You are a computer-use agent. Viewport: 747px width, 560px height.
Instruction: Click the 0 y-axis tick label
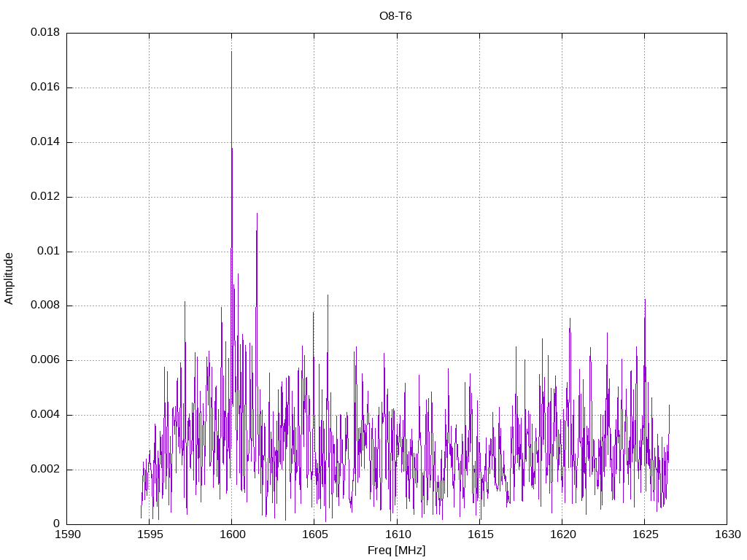[57, 524]
